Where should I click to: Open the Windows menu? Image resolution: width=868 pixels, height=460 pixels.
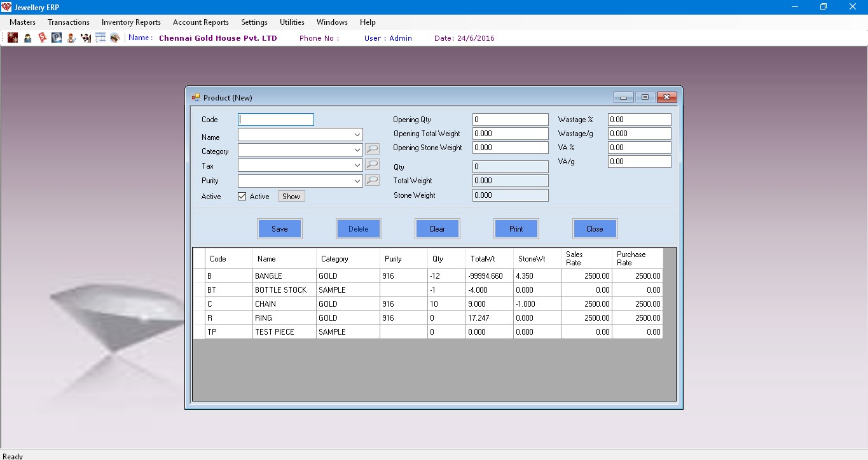[x=332, y=22]
